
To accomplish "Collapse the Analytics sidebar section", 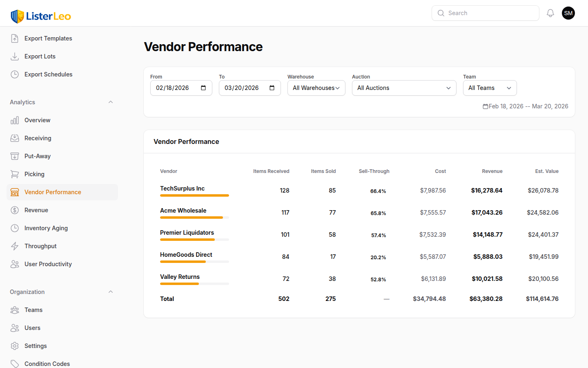I will click(111, 102).
